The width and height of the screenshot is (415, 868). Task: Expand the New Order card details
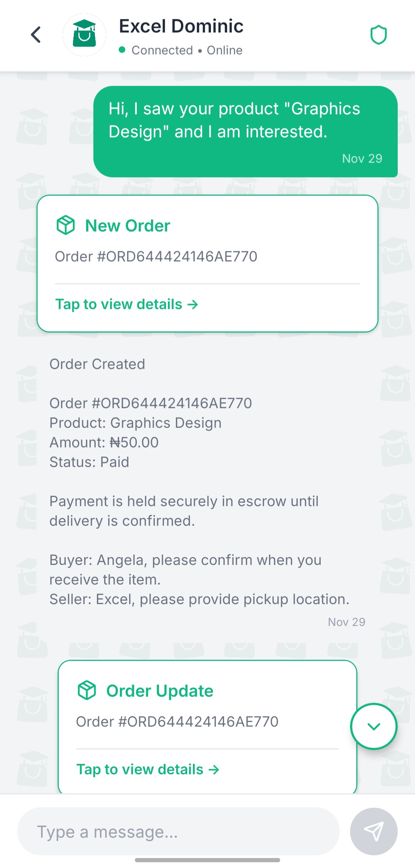[x=126, y=304]
